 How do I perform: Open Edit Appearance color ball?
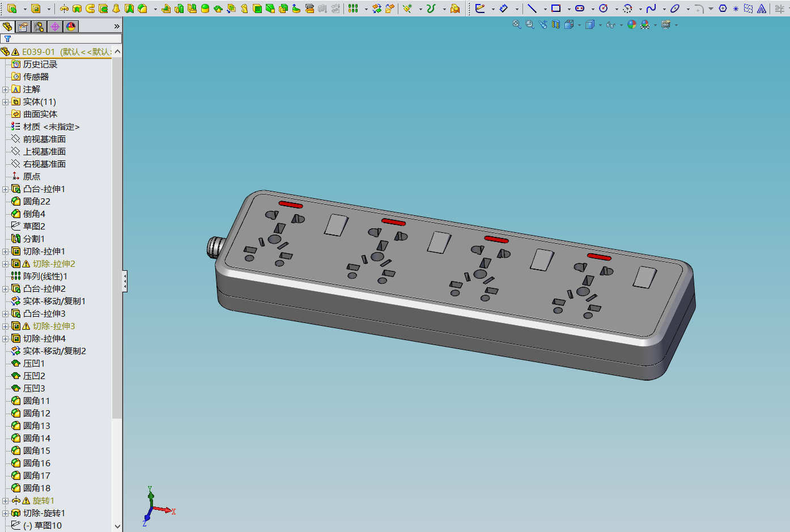click(632, 24)
